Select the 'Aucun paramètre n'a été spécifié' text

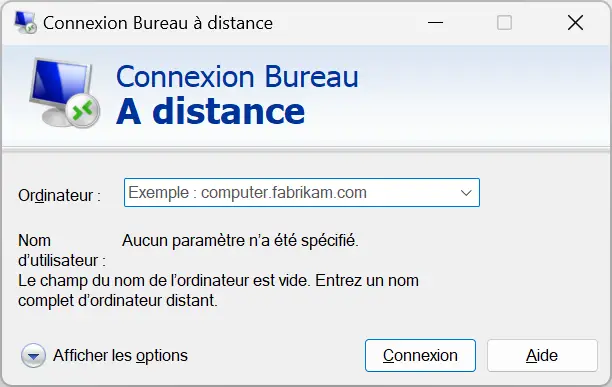point(240,241)
